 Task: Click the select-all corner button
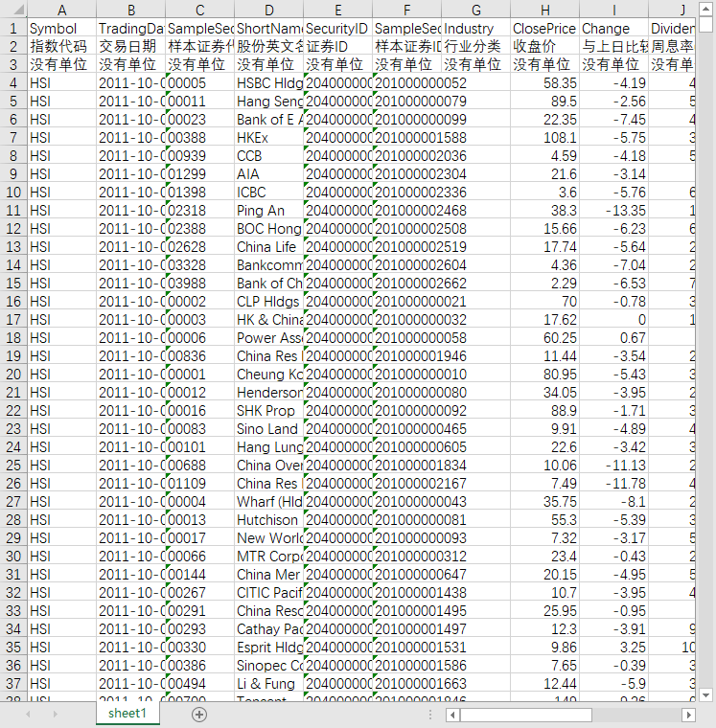[13, 10]
